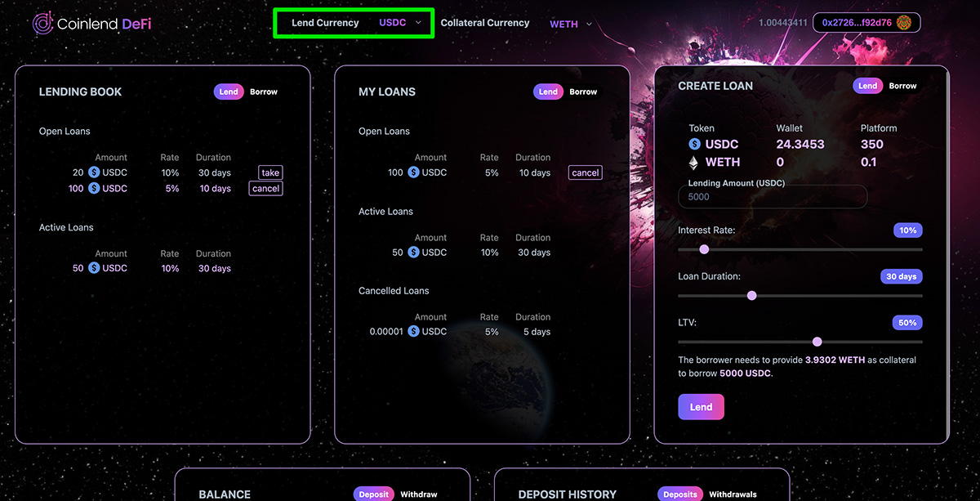
Task: Adjust the Loan Duration slider handle
Action: [752, 296]
